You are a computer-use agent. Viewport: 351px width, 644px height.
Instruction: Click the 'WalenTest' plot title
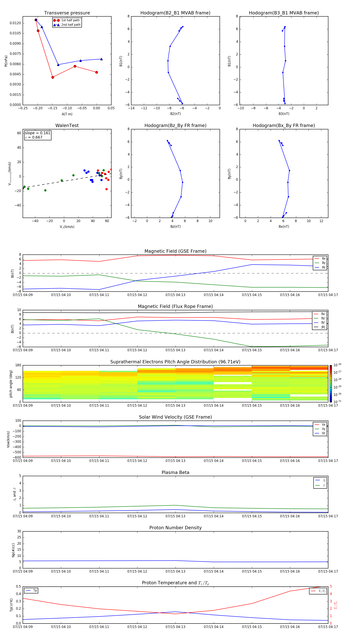pos(67,125)
